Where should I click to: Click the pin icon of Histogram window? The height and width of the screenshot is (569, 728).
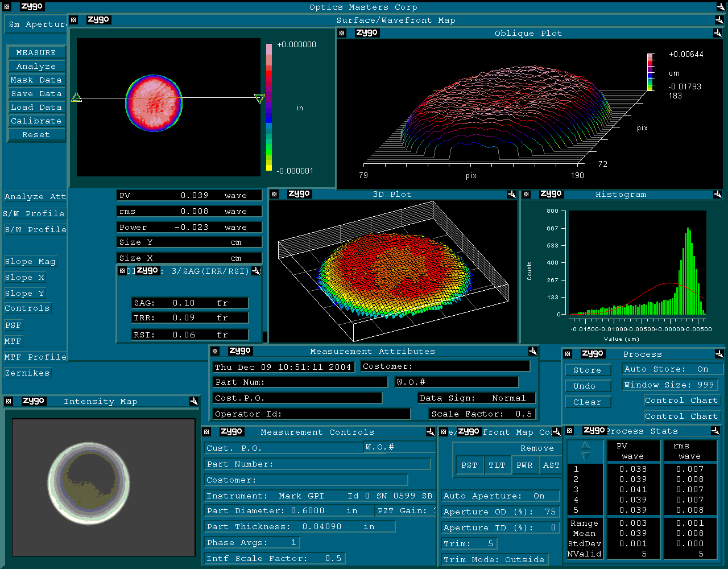[x=718, y=194]
